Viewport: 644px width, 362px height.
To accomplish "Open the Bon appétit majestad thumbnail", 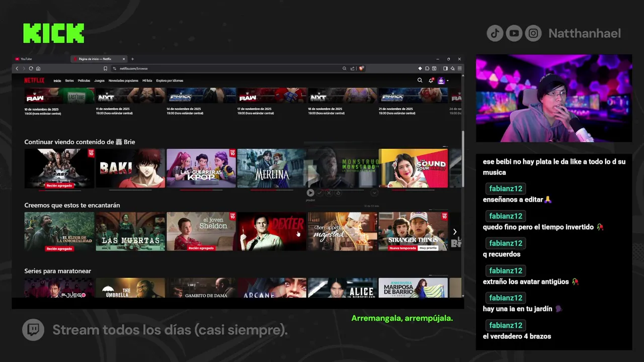I will pyautogui.click(x=343, y=231).
